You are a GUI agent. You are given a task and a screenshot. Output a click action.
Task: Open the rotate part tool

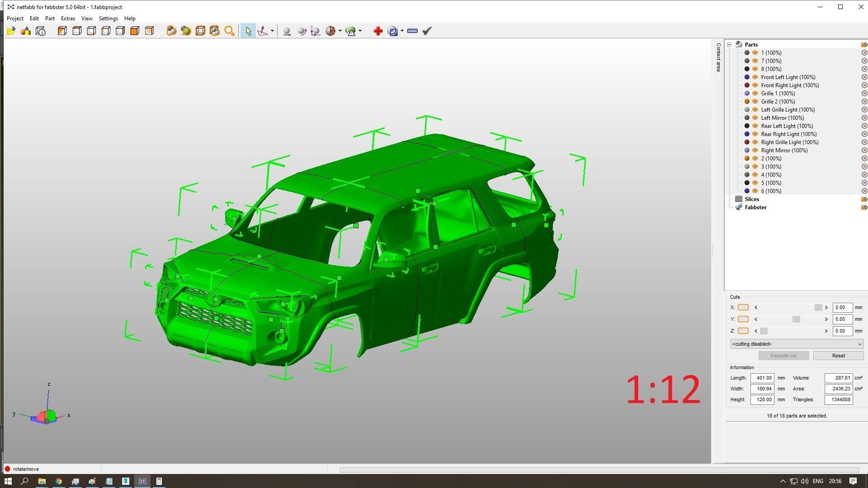click(x=301, y=31)
